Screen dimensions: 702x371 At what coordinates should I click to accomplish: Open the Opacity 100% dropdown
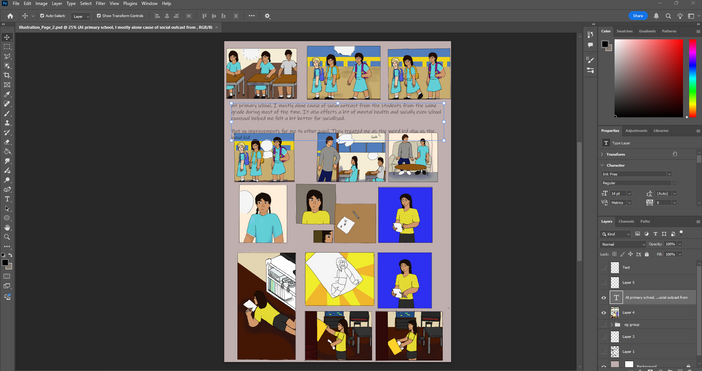(680, 244)
